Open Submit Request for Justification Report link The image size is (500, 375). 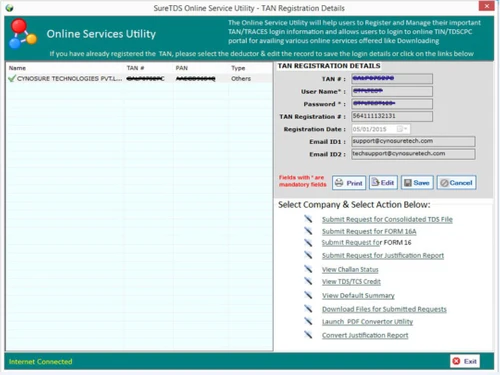pyautogui.click(x=383, y=256)
